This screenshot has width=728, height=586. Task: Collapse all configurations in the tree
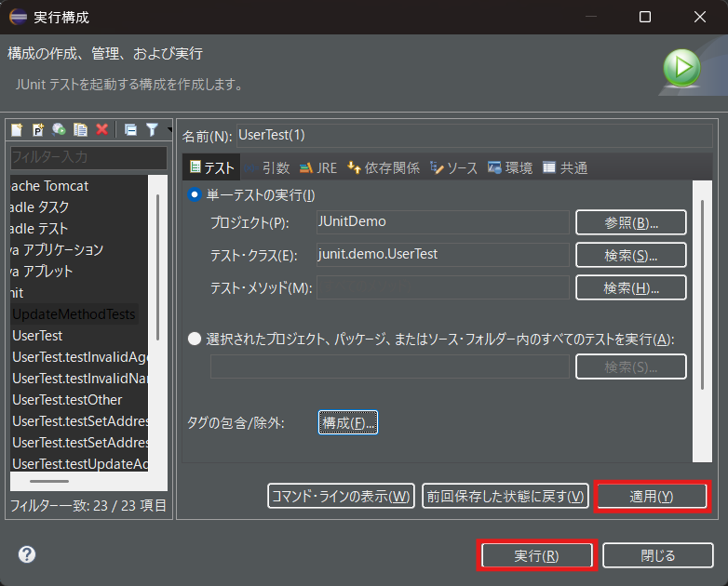click(x=130, y=130)
